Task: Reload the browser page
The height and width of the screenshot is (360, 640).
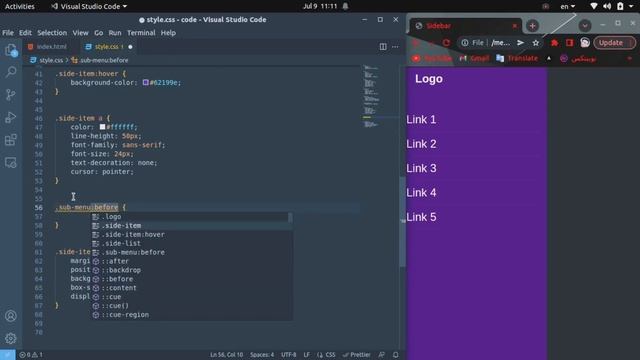Action: pos(446,43)
